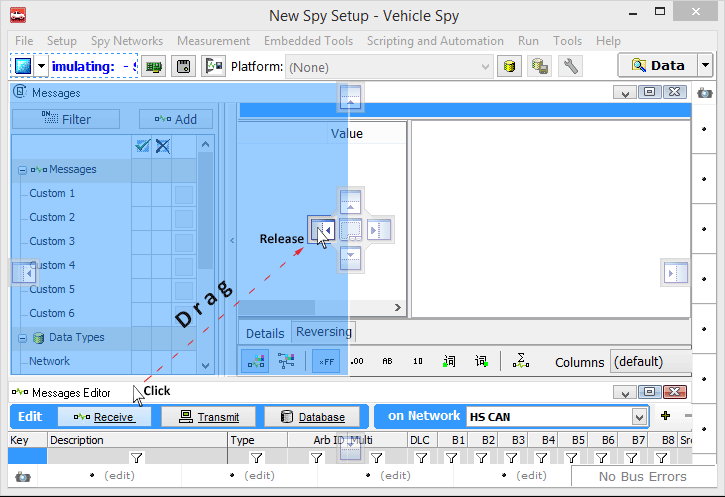This screenshot has width=725, height=497.
Task: Click the hardware setup chip icon
Action: click(x=153, y=66)
